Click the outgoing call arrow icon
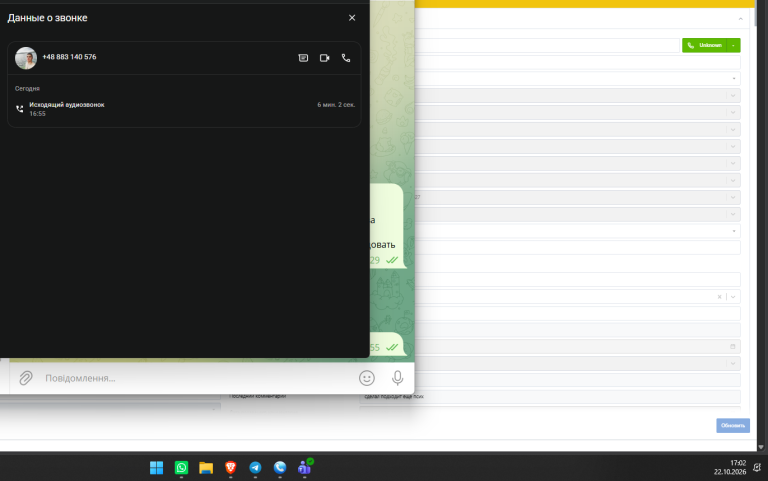768x481 pixels. tap(20, 109)
